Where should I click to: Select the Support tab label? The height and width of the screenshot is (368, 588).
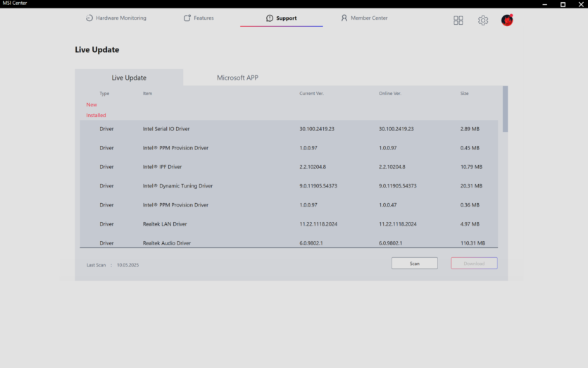(287, 18)
